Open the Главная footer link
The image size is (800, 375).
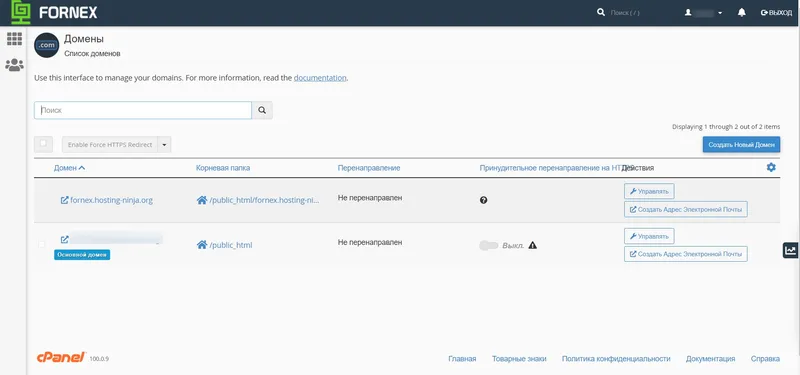click(462, 359)
